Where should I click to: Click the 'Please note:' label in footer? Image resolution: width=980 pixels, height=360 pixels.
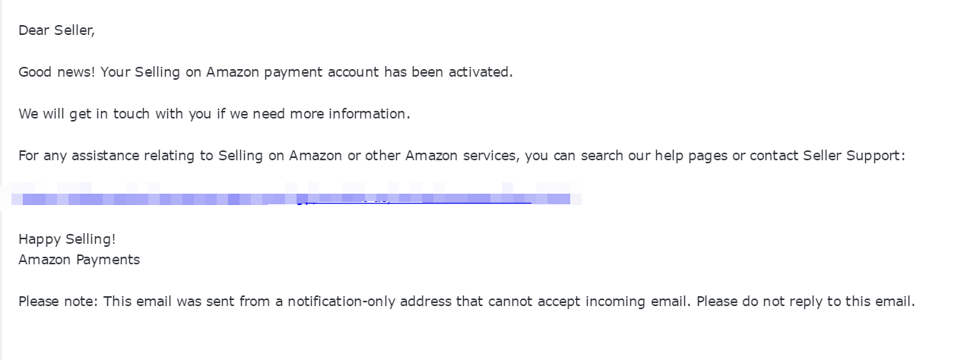click(59, 302)
